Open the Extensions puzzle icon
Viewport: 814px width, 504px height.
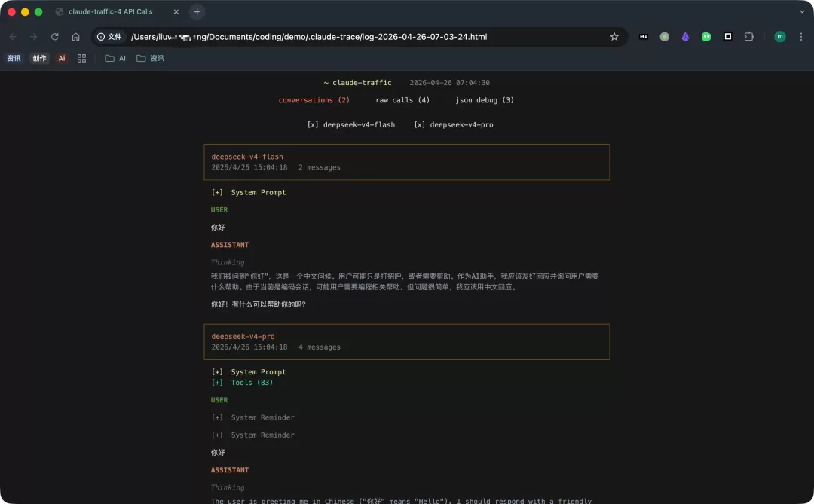(748, 36)
